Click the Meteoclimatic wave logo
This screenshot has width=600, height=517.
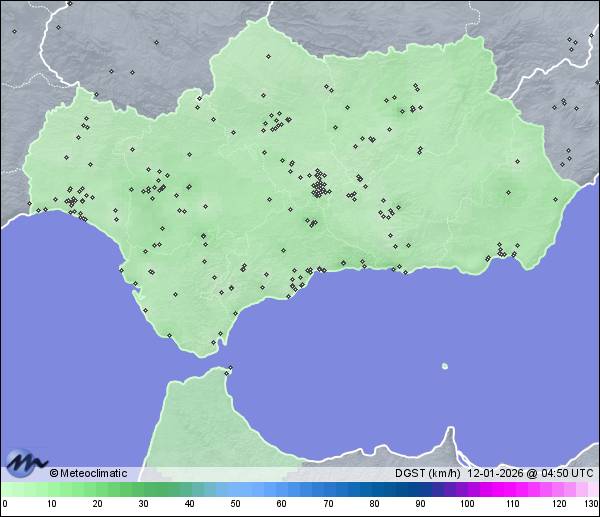click(x=27, y=464)
